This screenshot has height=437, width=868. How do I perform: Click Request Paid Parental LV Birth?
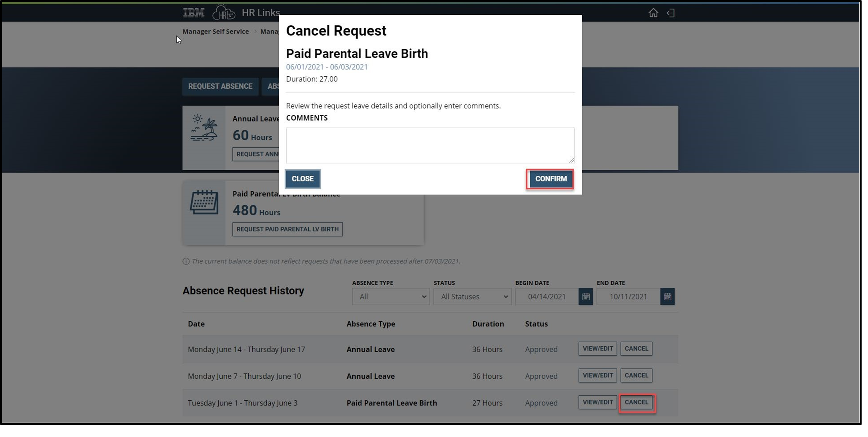pyautogui.click(x=287, y=229)
